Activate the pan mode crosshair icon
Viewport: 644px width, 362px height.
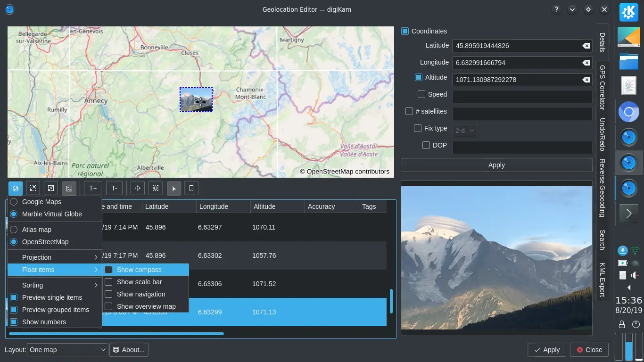pos(137,188)
